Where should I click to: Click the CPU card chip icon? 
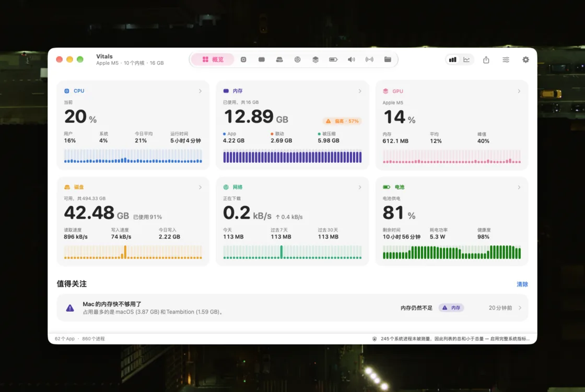67,91
